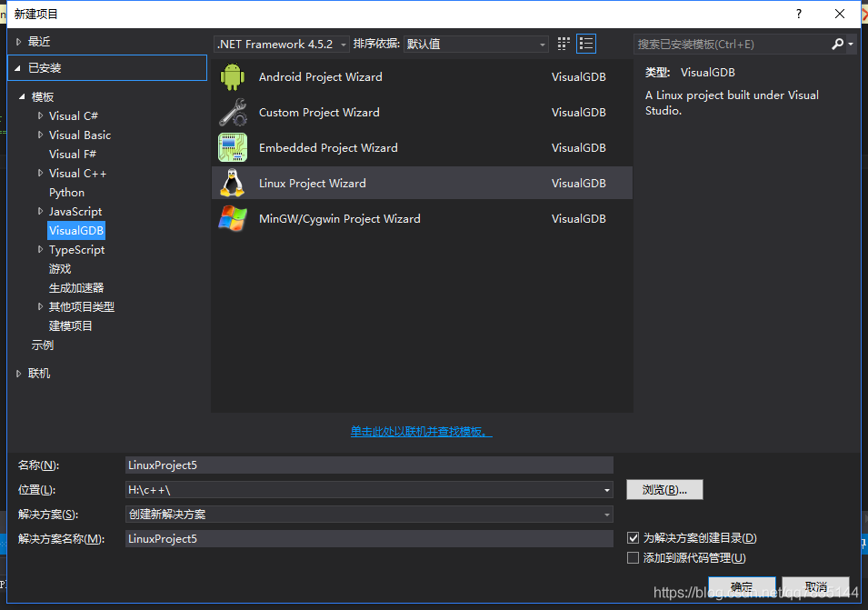This screenshot has width=868, height=610.
Task: Select 建模项目 in the template tree
Action: point(70,326)
